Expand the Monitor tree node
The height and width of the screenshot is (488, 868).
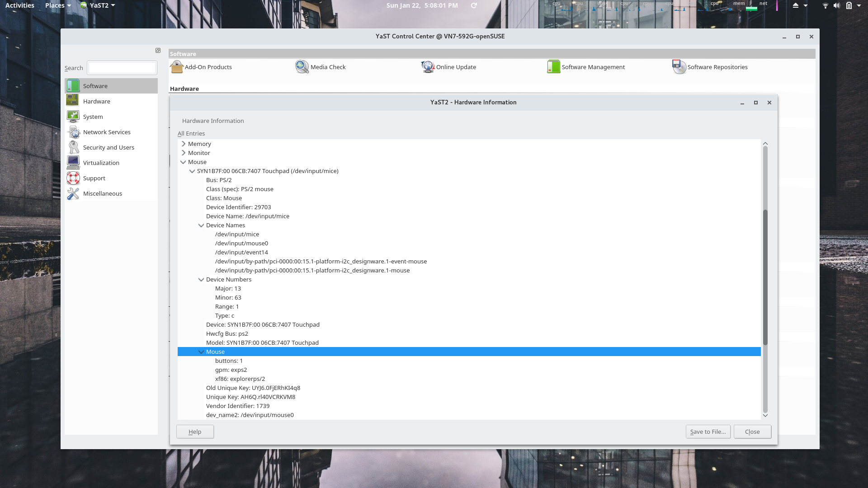click(183, 153)
